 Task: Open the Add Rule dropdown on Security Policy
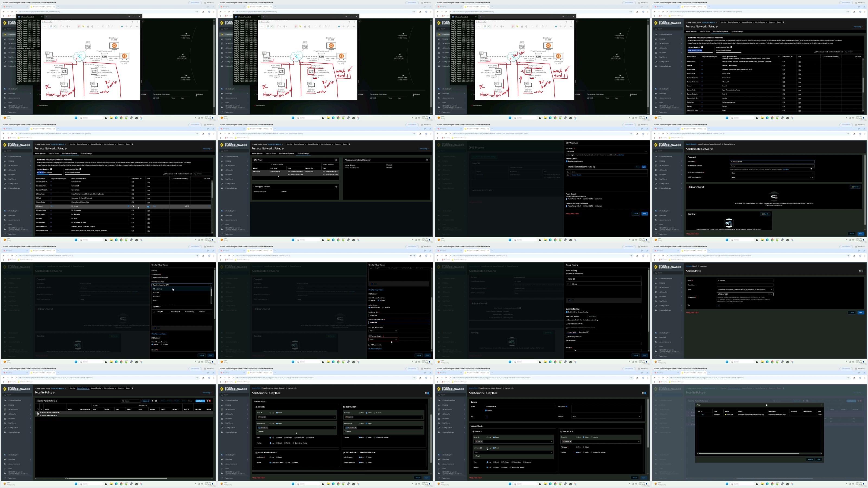click(200, 401)
